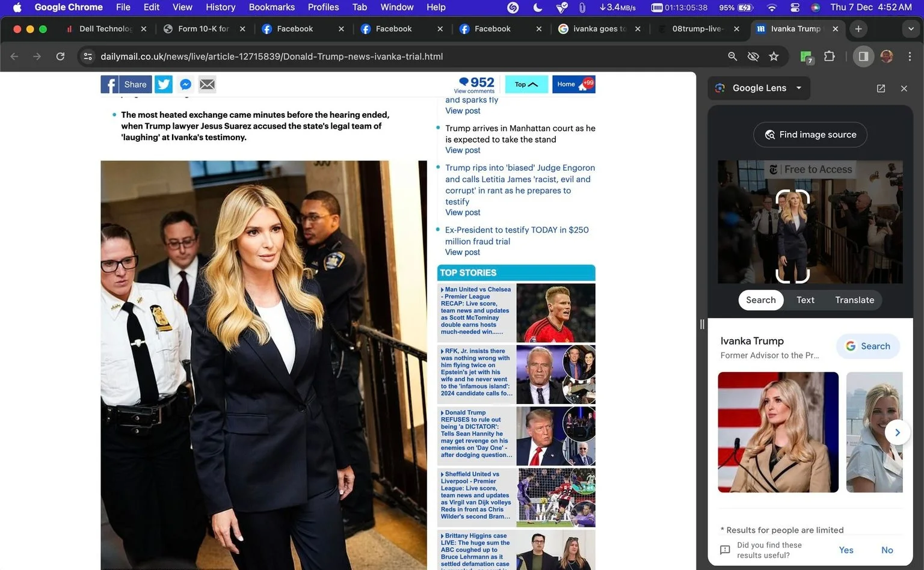Share article with the Twitter bird icon
Viewport: 924px width, 570px height.
[x=164, y=84]
